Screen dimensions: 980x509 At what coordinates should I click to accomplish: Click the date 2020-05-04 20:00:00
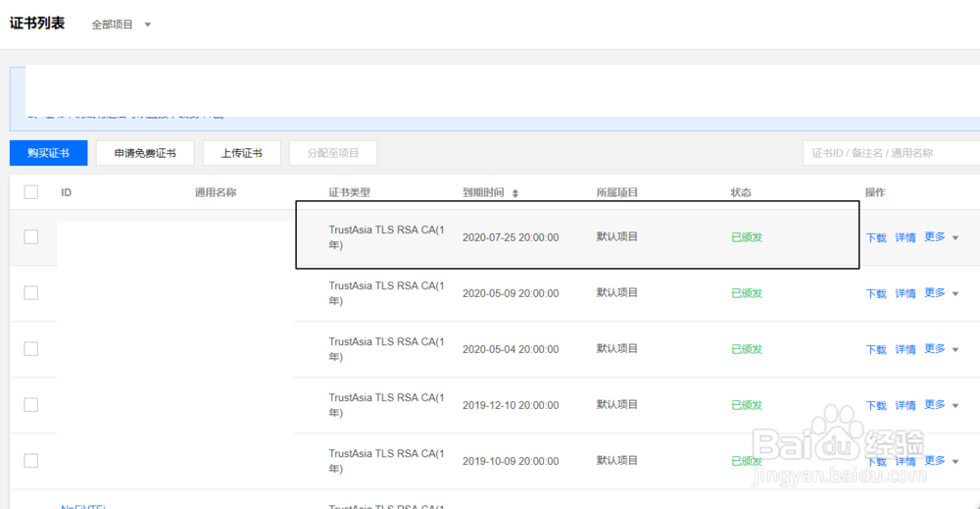511,349
